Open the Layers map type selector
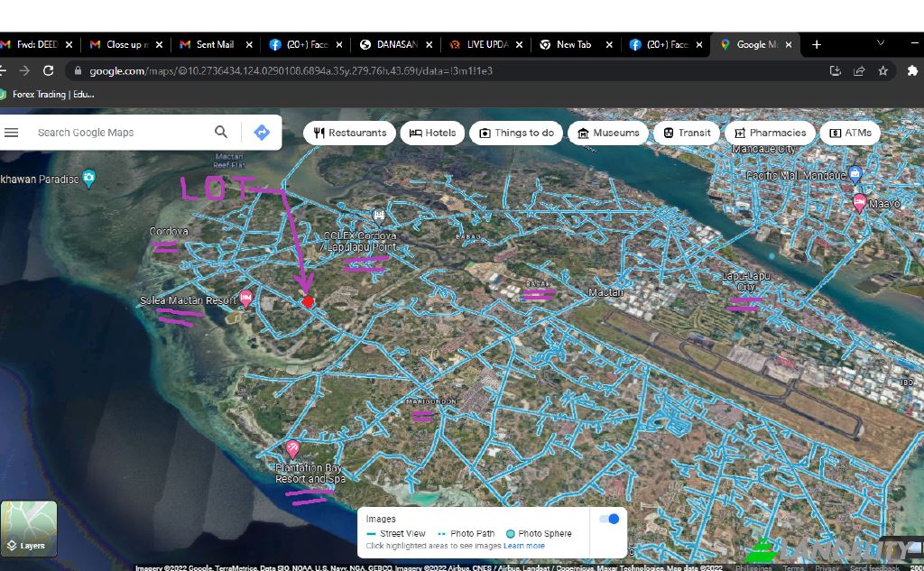Viewport: 924px width, 571px height. tap(29, 529)
